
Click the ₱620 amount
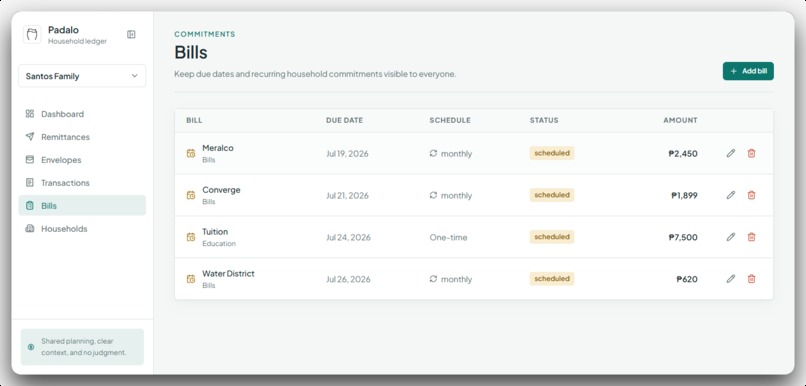tap(687, 280)
